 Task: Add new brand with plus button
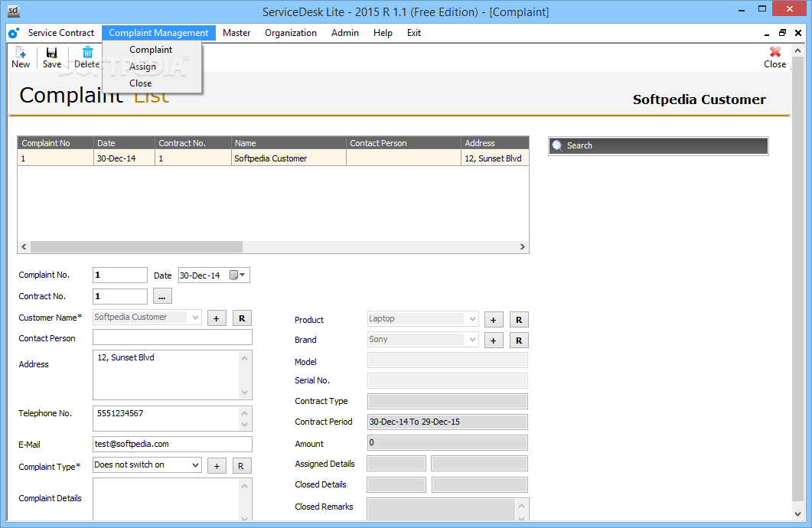click(494, 341)
